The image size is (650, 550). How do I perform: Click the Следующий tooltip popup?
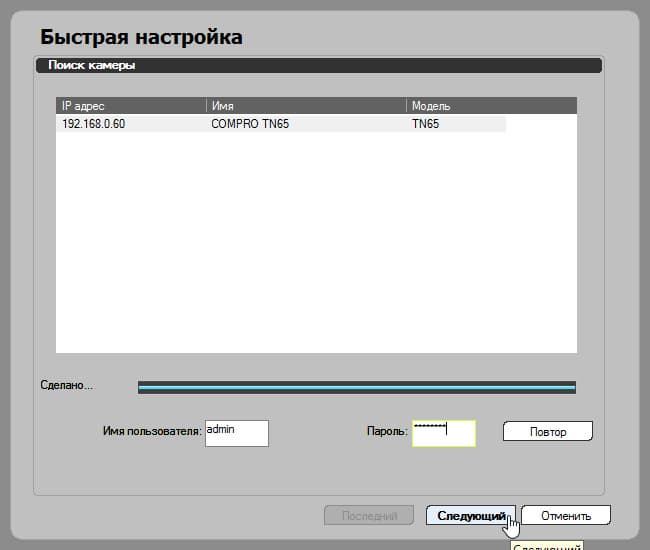tap(547, 545)
